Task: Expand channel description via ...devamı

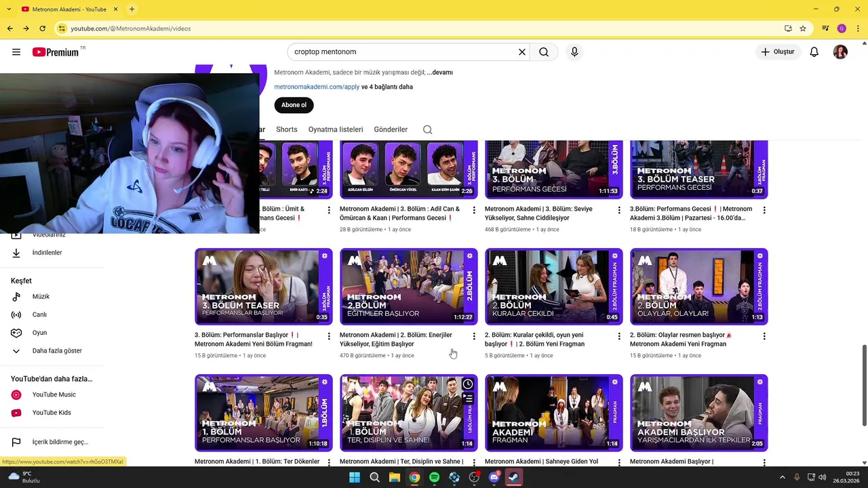Action: [x=439, y=73]
